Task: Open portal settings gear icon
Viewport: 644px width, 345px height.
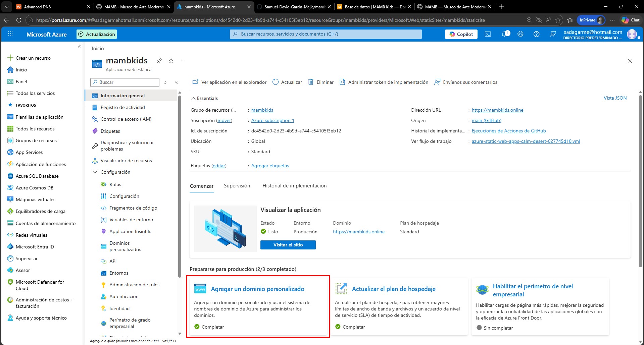Action: [x=520, y=34]
